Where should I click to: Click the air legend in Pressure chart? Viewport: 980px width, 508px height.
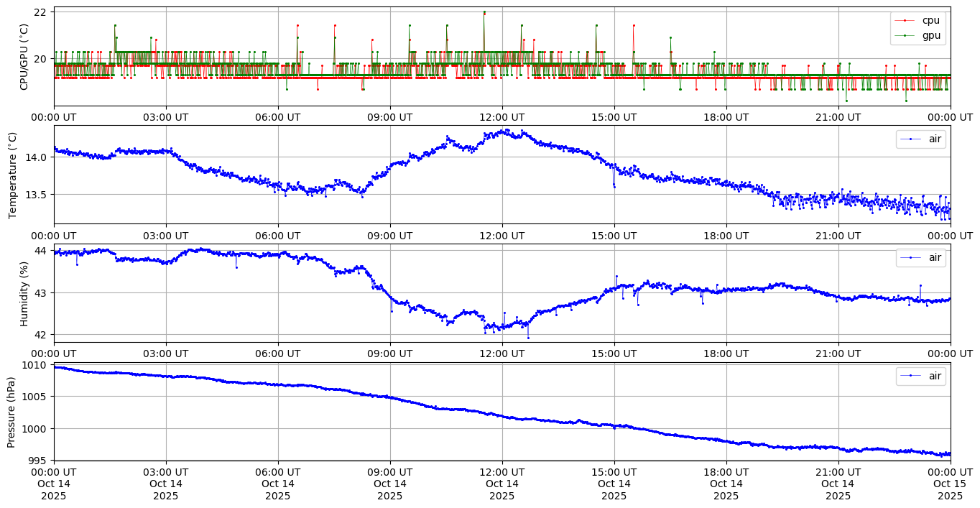pos(934,376)
